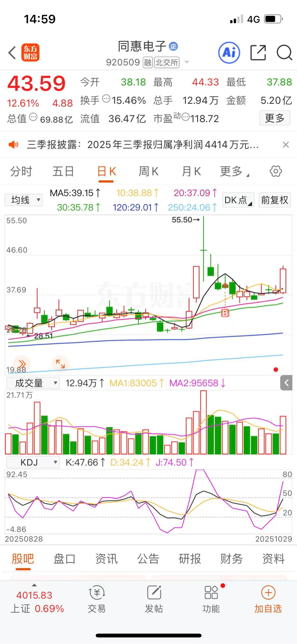Open the 交易 trade icon
The image size is (297, 644).
(97, 599)
